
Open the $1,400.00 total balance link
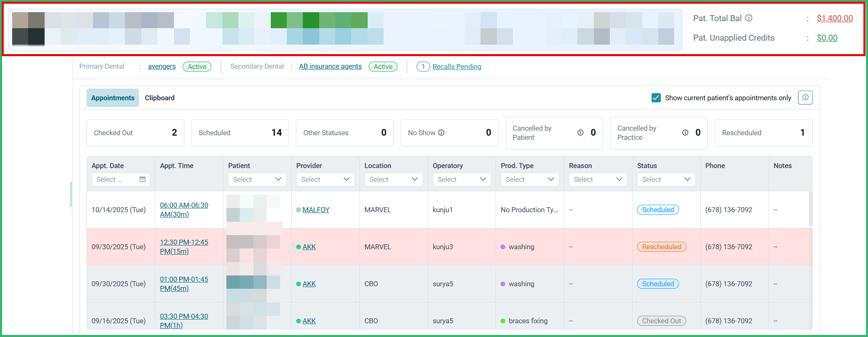click(x=835, y=18)
